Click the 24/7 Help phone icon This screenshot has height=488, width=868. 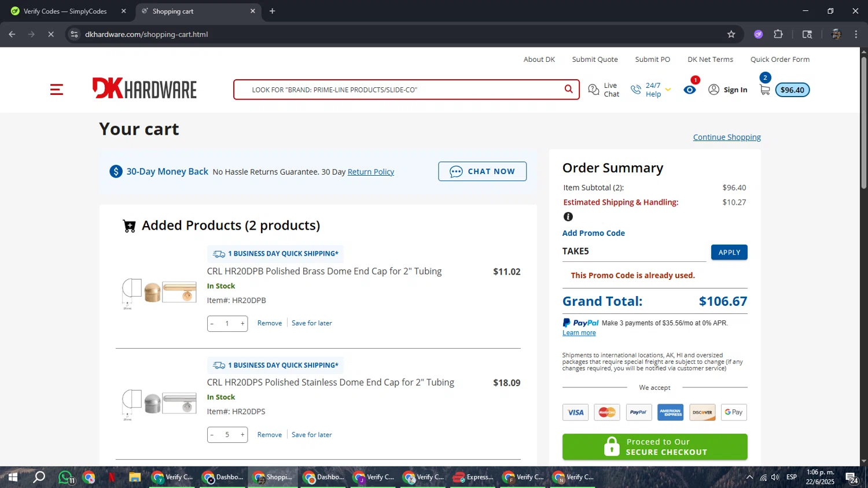click(x=636, y=90)
